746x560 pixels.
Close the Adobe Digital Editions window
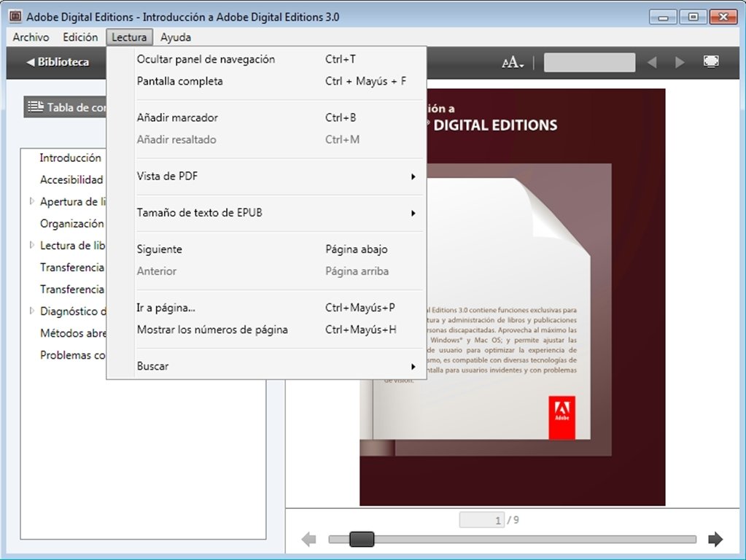coord(723,17)
